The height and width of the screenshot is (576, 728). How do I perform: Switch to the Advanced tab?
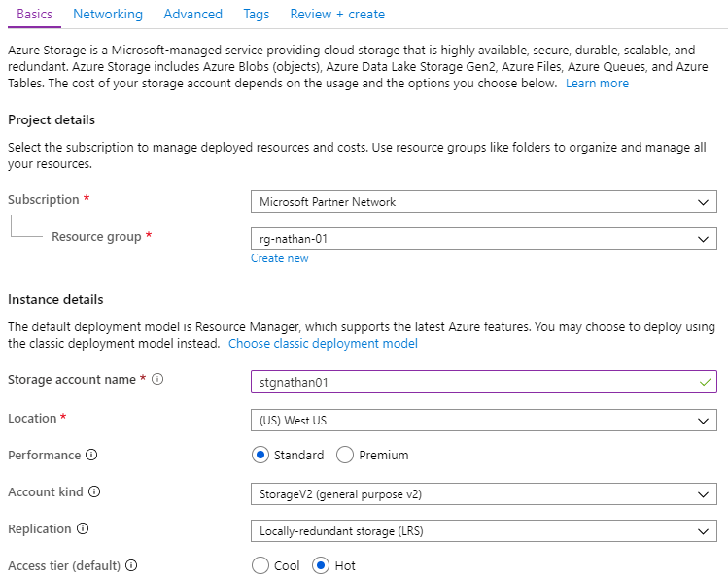click(x=192, y=14)
